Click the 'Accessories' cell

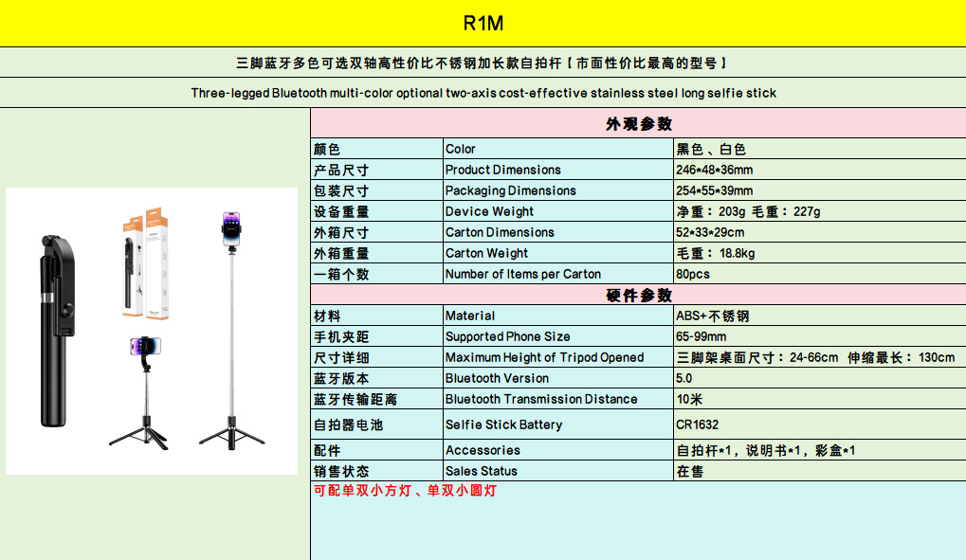pos(558,450)
